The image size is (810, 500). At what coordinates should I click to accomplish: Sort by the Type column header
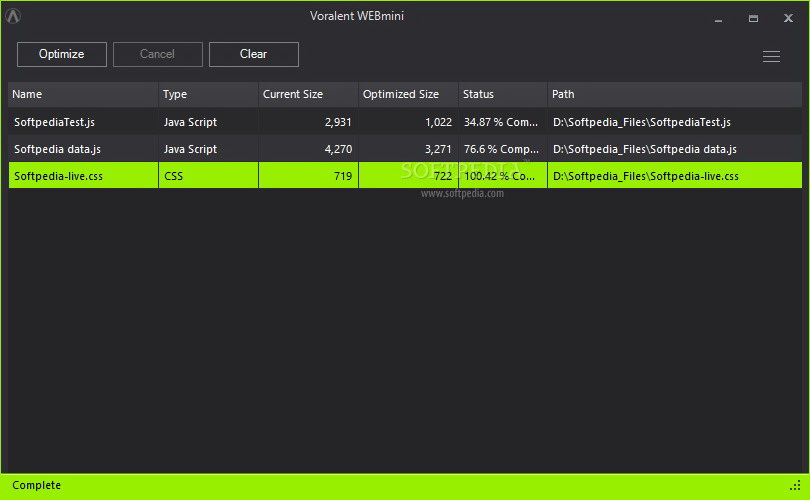pyautogui.click(x=208, y=94)
